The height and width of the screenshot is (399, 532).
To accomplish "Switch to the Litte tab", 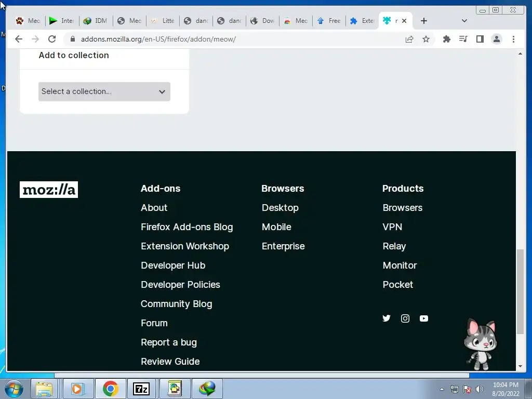I will click(x=163, y=21).
